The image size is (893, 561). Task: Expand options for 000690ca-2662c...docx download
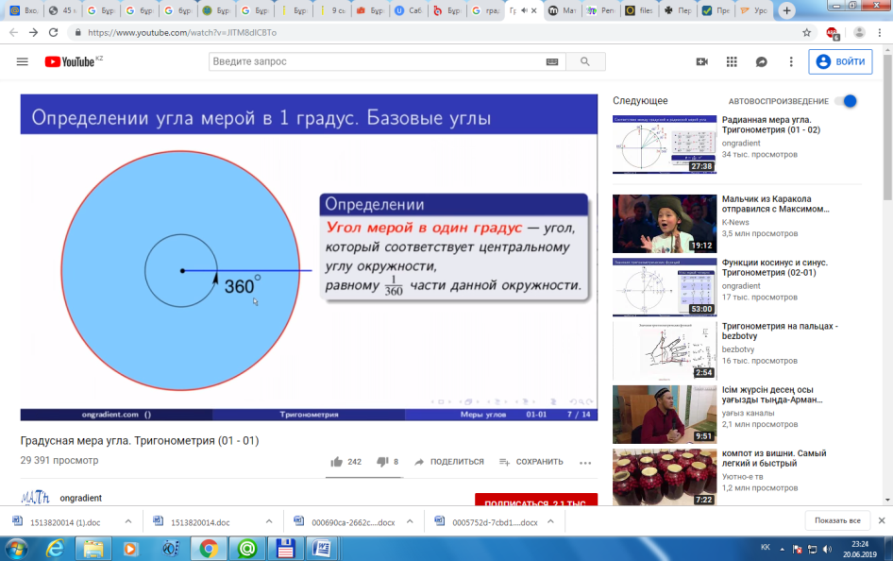coord(409,521)
